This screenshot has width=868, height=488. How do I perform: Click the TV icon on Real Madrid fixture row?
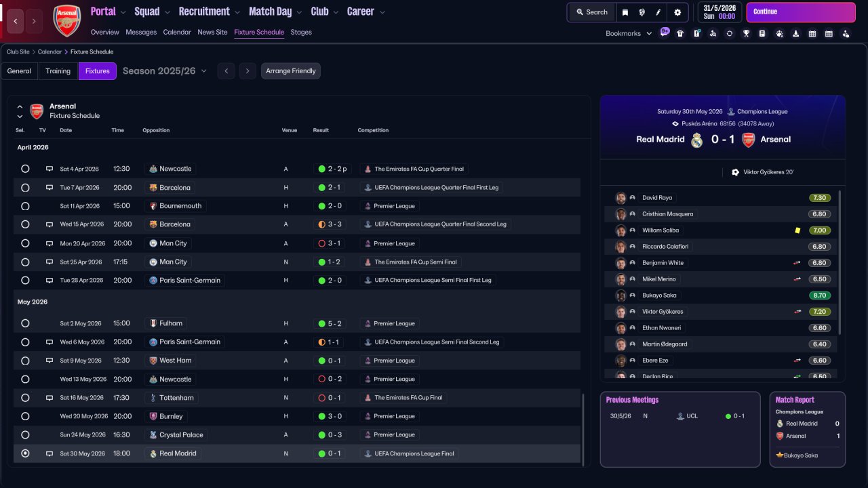pos(49,453)
